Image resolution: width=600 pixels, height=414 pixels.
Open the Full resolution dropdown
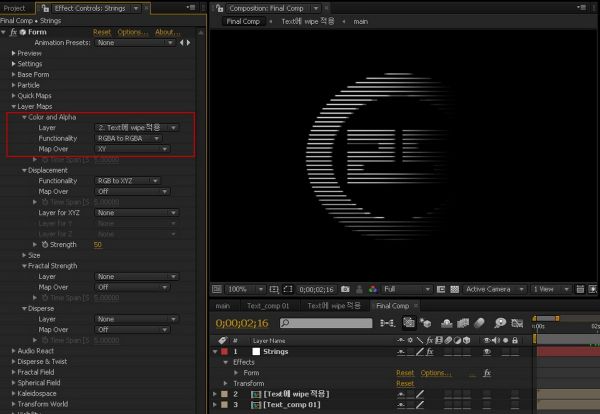(407, 289)
